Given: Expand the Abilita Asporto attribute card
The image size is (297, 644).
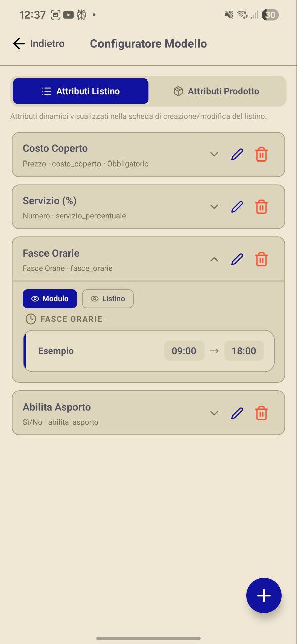Looking at the screenshot, I should pyautogui.click(x=214, y=413).
